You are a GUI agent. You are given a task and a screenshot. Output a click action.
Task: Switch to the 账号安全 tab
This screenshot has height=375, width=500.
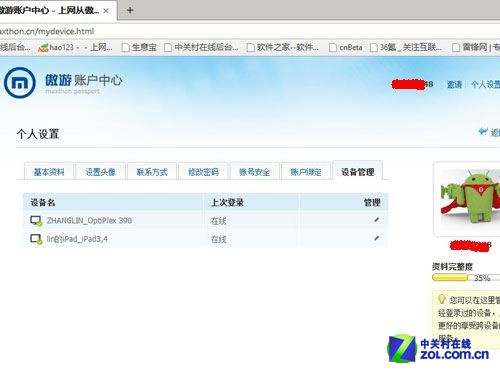click(x=254, y=172)
